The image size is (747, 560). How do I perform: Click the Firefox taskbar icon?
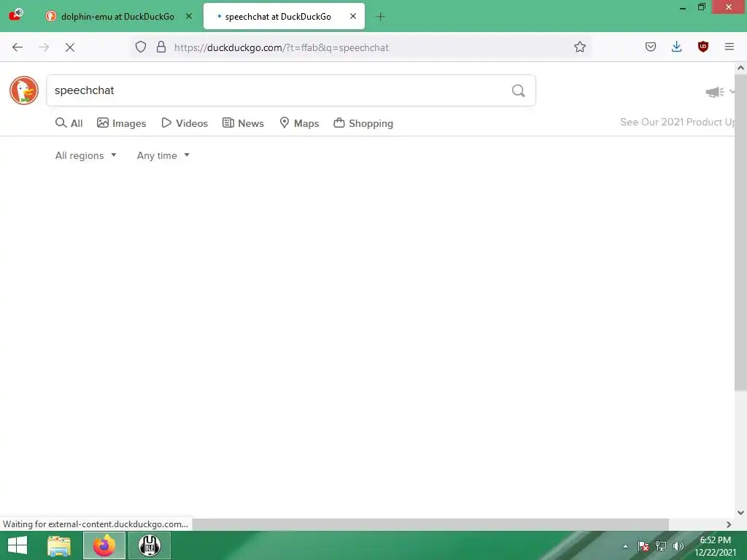click(104, 545)
